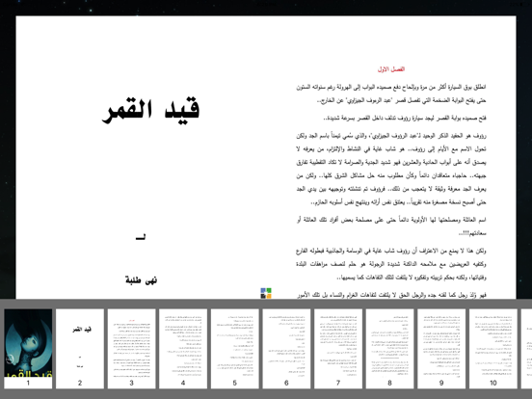
Task: Click the large book title "قيد القمر"
Action: (x=151, y=110)
